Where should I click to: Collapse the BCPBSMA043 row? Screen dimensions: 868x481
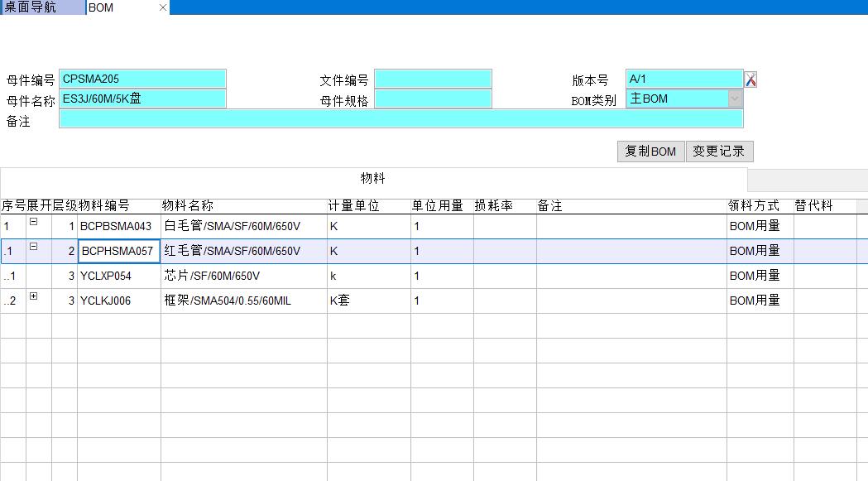tap(34, 222)
